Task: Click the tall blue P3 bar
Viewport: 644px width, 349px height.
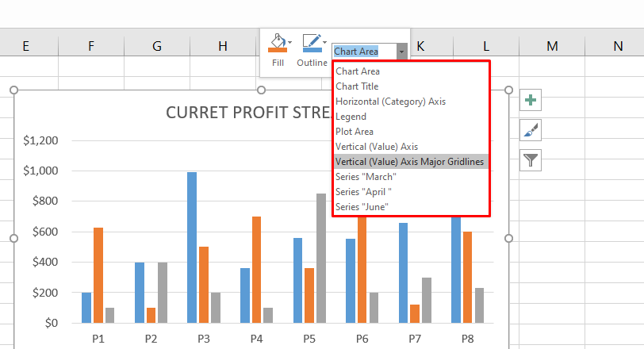Action: 192,247
